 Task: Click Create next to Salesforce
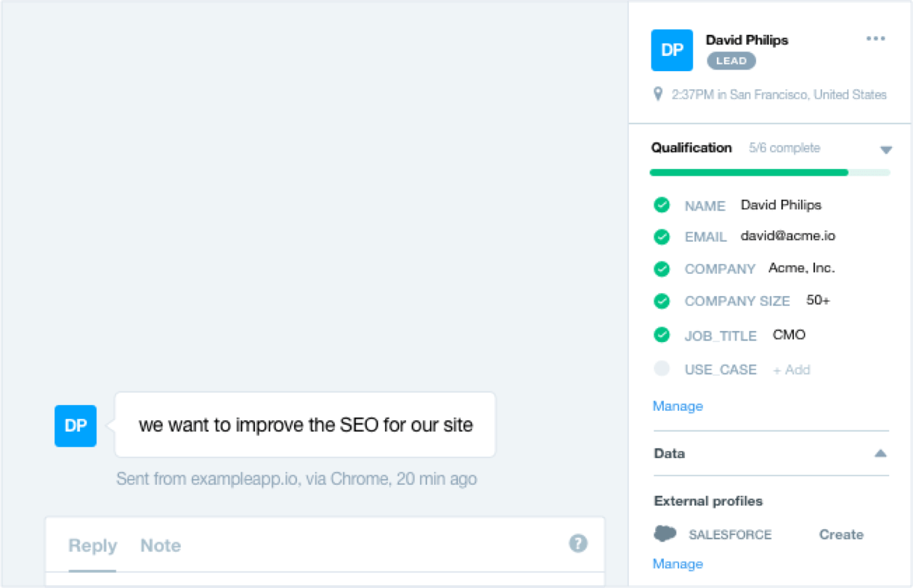coord(840,534)
